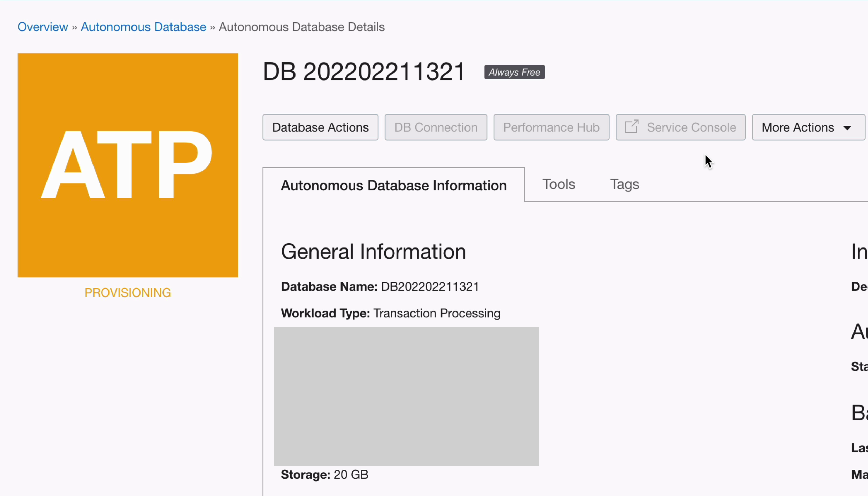Click the DB 202202211321 page title
Screen dimensions: 868x496
tap(363, 72)
